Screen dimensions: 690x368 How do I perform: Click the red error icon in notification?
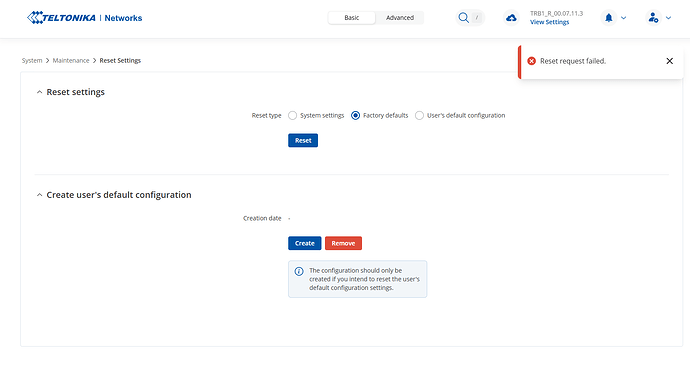tap(532, 61)
